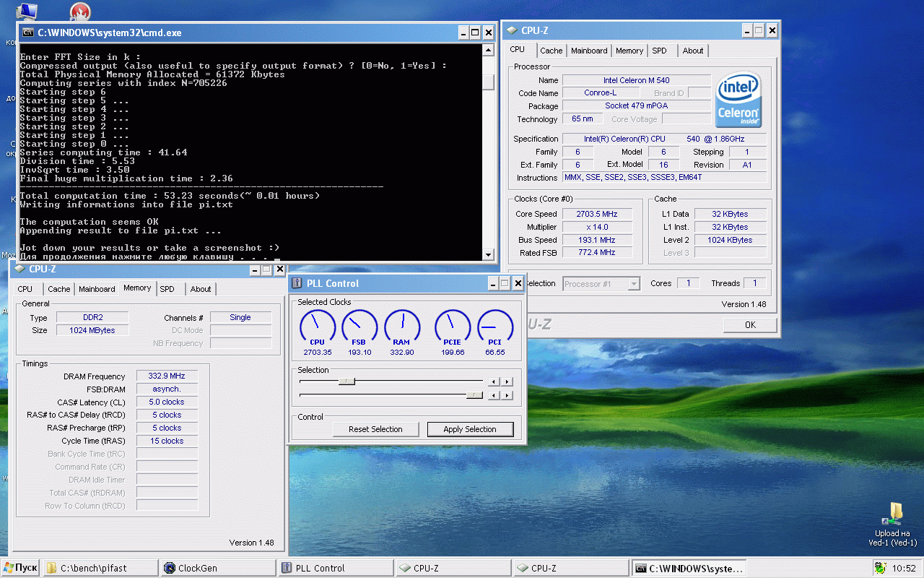
Task: Click the Code Name Conroe-L field
Action: click(601, 93)
